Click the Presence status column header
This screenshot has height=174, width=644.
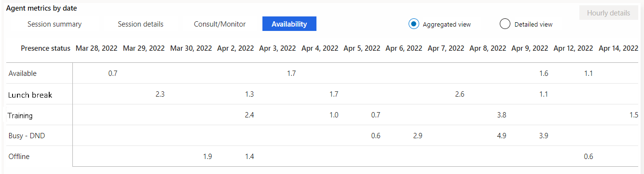pyautogui.click(x=46, y=48)
